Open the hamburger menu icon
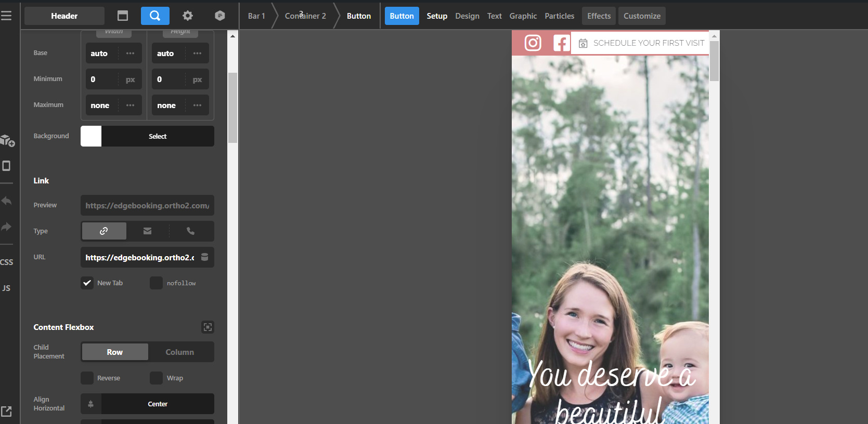 click(x=6, y=16)
